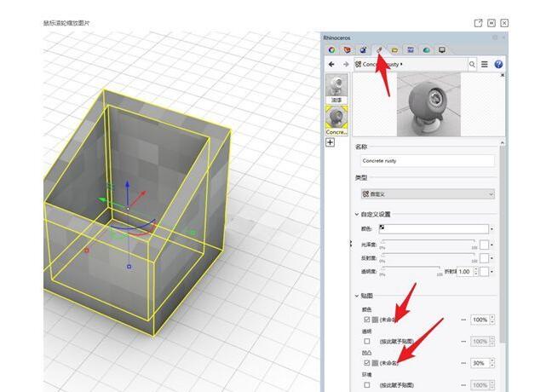Click the large material preview sphere
Viewport: 552px width, 392px height.
tap(428, 105)
